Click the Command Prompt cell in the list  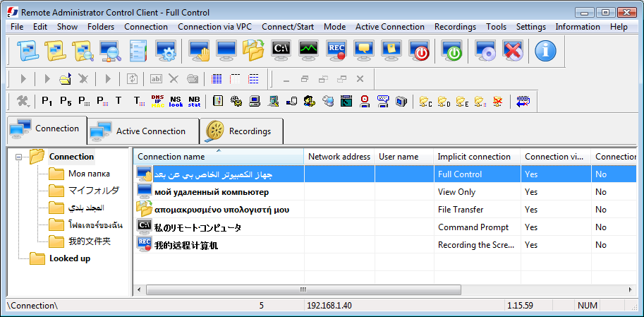pyautogui.click(x=478, y=227)
